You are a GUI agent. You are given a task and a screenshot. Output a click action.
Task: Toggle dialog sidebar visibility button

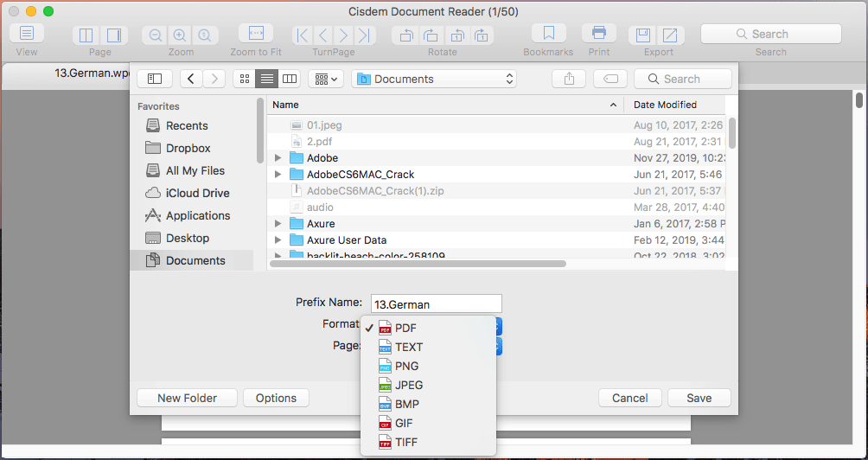155,79
